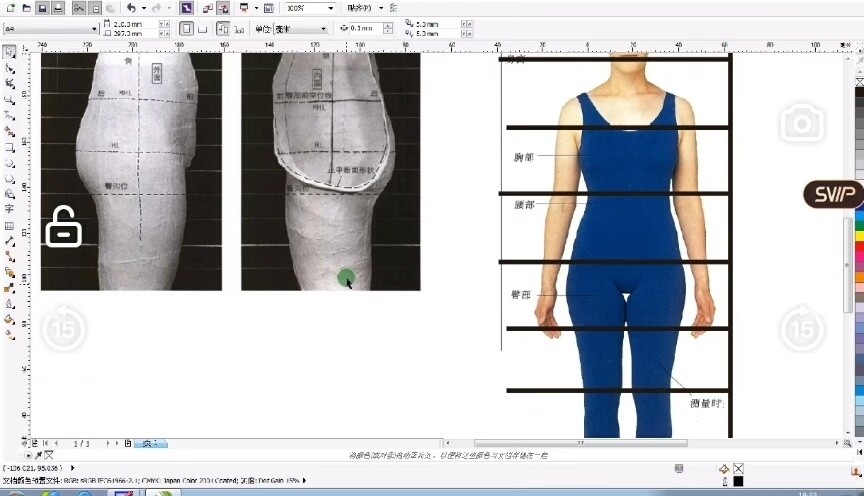Open the units dropdown
This screenshot has height=496, width=864.
pyautogui.click(x=322, y=29)
